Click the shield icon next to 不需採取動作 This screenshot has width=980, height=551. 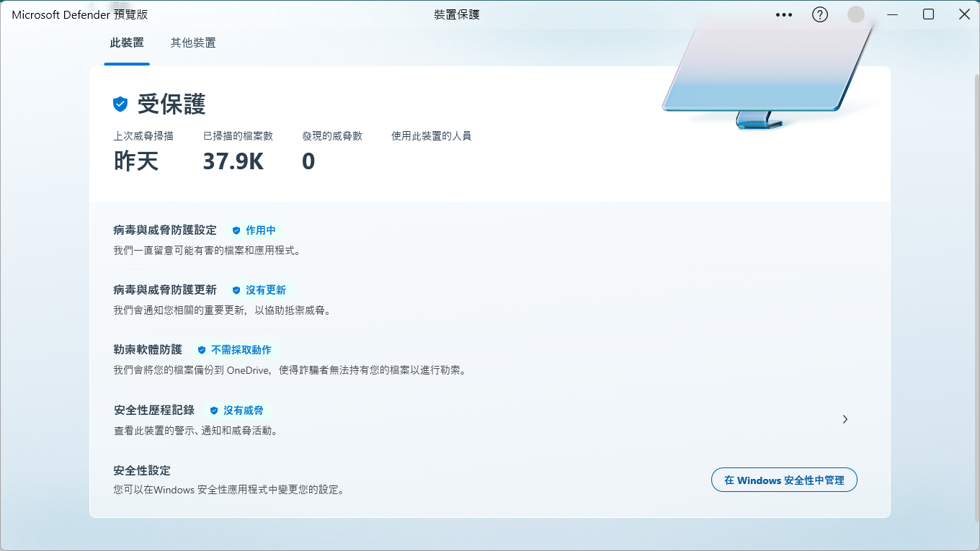(202, 350)
